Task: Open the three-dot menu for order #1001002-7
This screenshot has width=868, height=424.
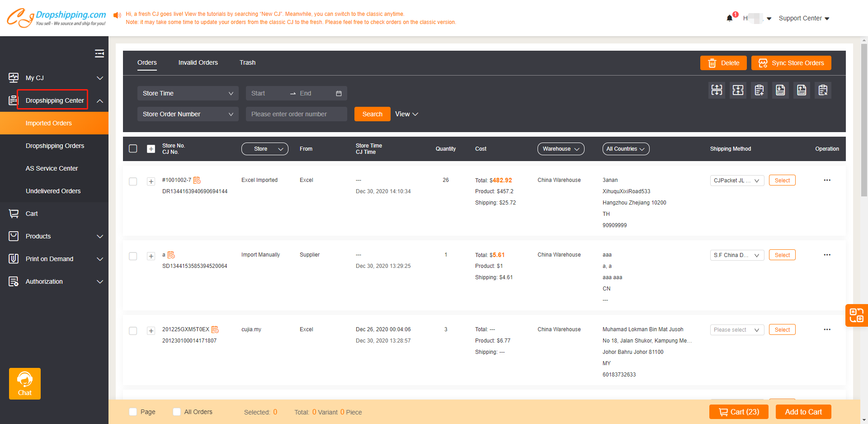Action: click(827, 180)
